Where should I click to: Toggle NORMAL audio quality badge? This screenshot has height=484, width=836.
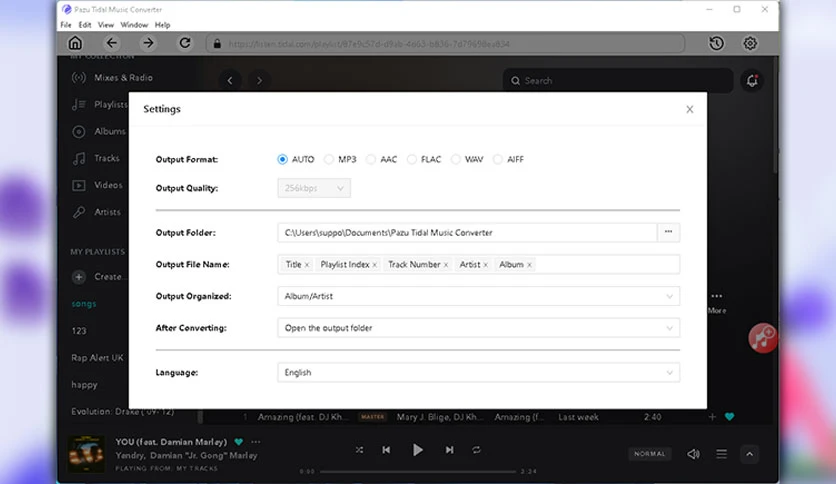click(649, 454)
